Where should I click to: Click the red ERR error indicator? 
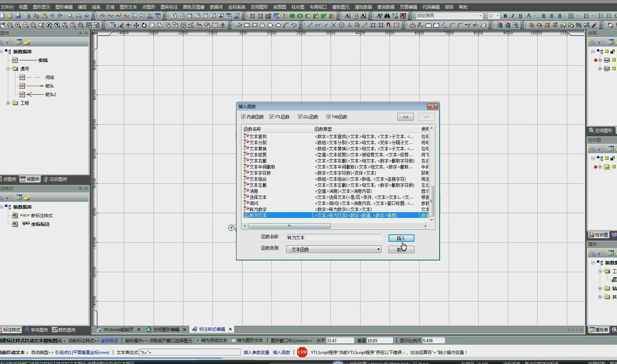[302, 352]
